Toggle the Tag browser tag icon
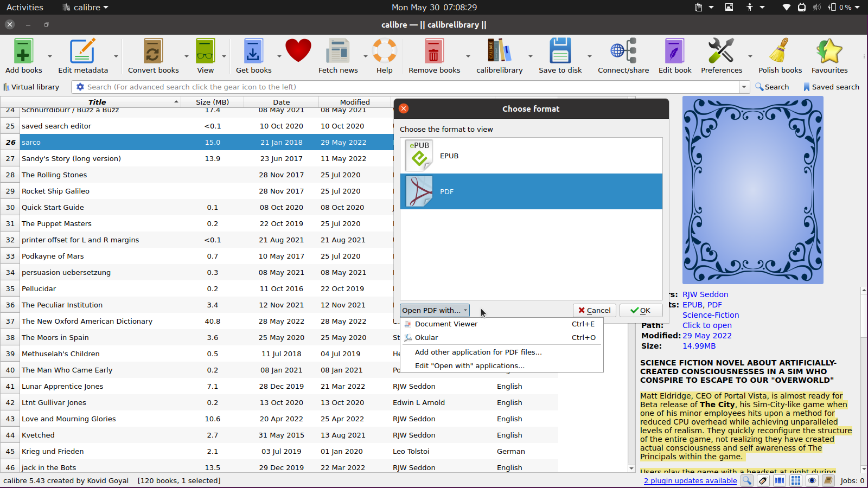The width and height of the screenshot is (868, 488). click(x=763, y=480)
